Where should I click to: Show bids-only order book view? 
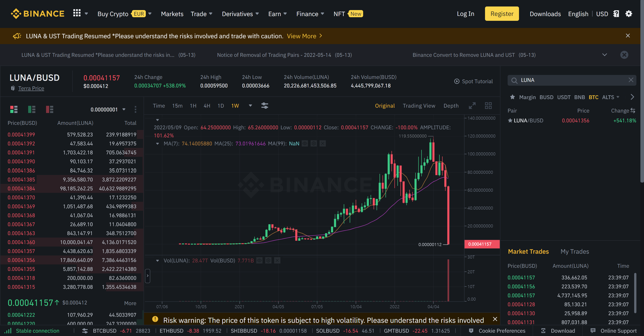point(32,109)
